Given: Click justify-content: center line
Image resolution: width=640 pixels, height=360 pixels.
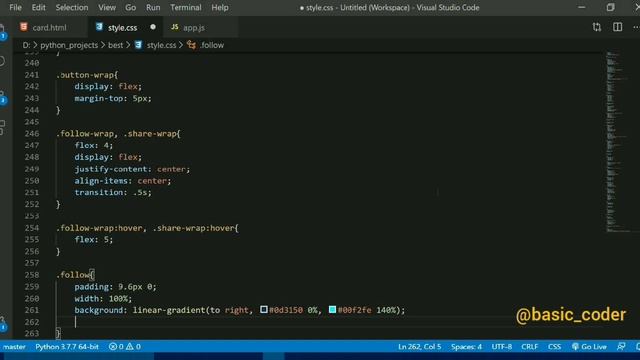Looking at the screenshot, I should coord(132,169).
